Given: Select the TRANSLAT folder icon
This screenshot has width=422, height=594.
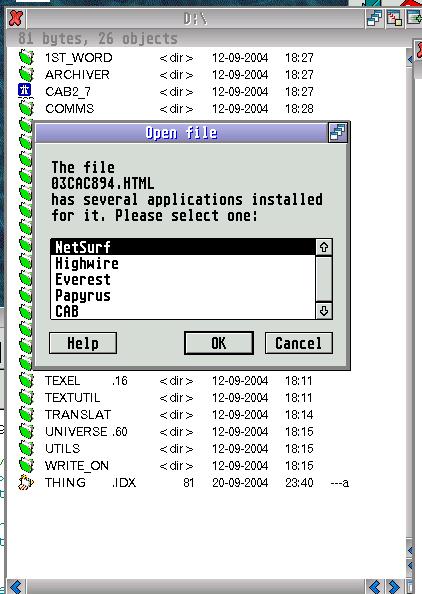Looking at the screenshot, I should 26,414.
